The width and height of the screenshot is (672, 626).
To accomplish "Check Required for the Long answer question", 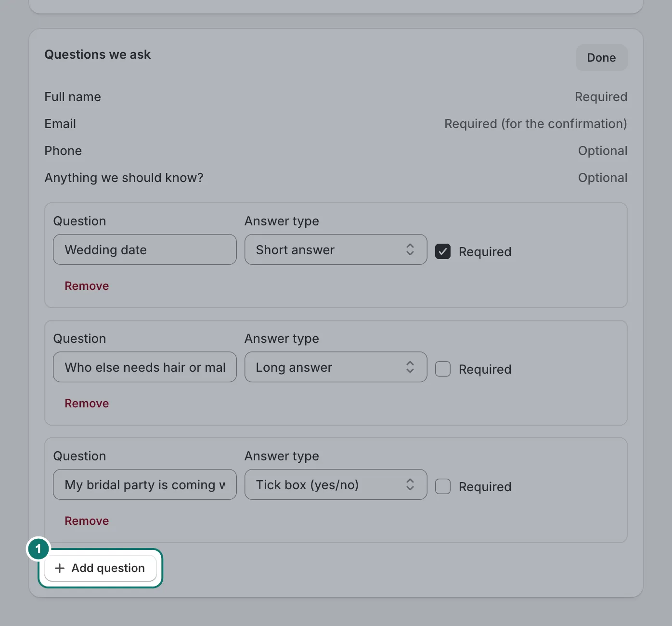I will [x=443, y=369].
